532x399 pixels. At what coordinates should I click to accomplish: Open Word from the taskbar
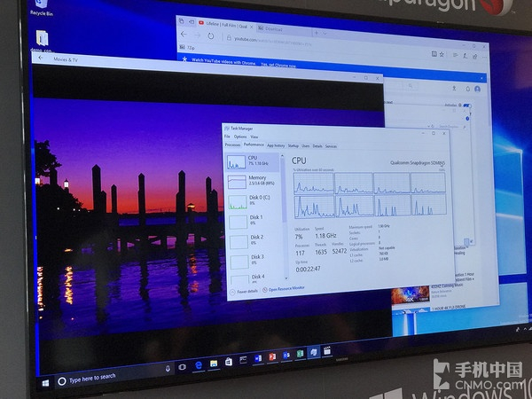click(258, 358)
